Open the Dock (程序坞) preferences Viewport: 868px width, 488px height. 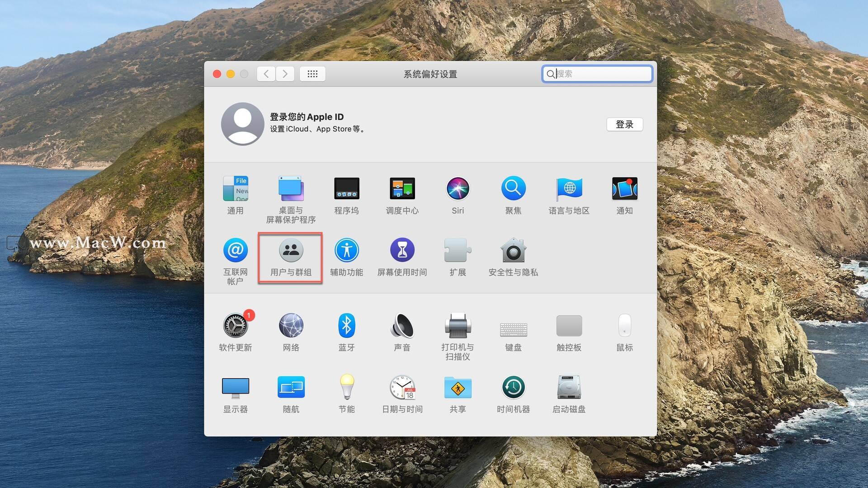(x=346, y=189)
